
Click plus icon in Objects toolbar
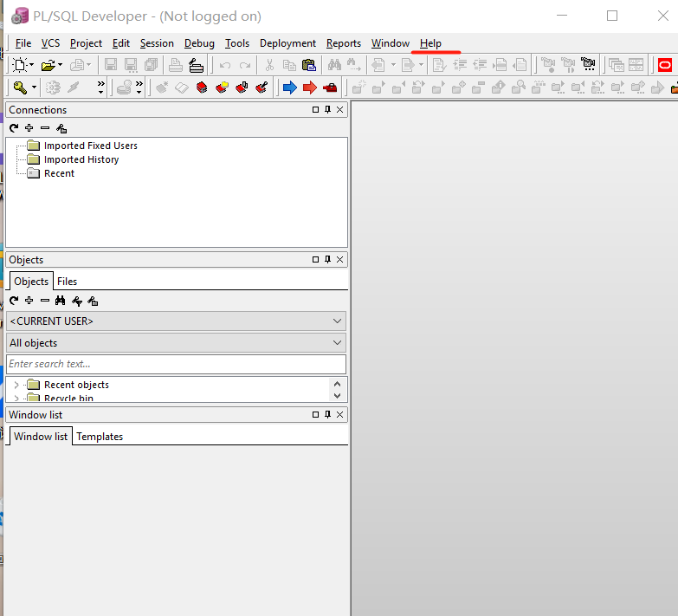click(x=29, y=301)
